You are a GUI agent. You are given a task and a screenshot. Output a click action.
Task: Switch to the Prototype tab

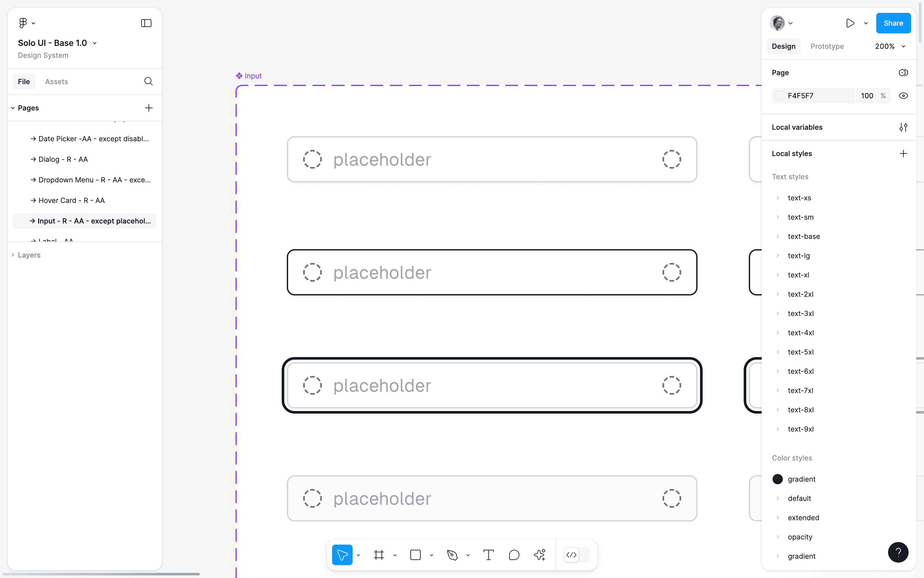point(827,46)
